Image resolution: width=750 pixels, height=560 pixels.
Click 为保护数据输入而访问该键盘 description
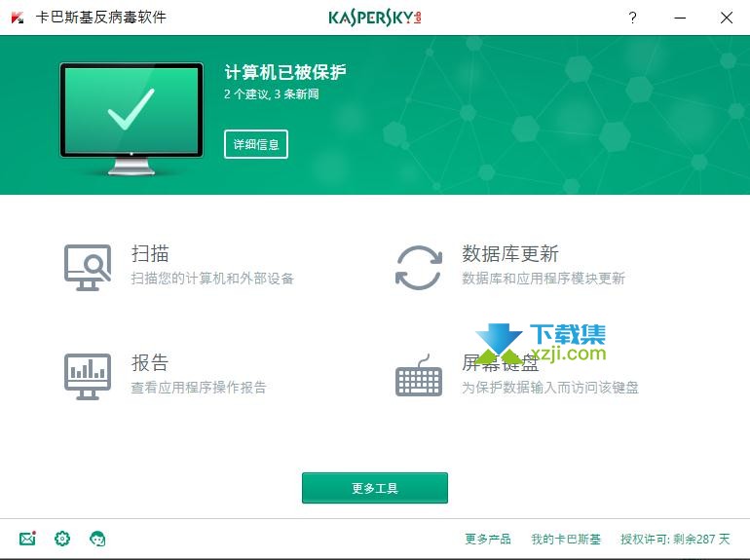(x=550, y=388)
